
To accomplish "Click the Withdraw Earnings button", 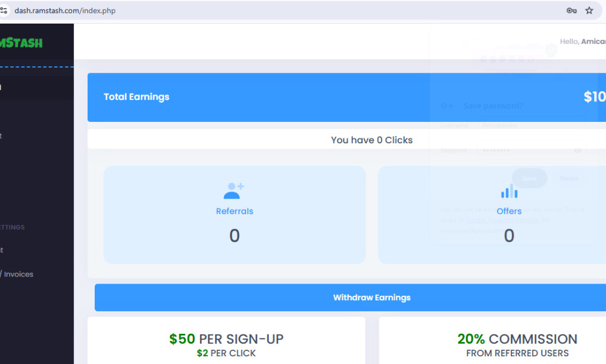I will [372, 298].
